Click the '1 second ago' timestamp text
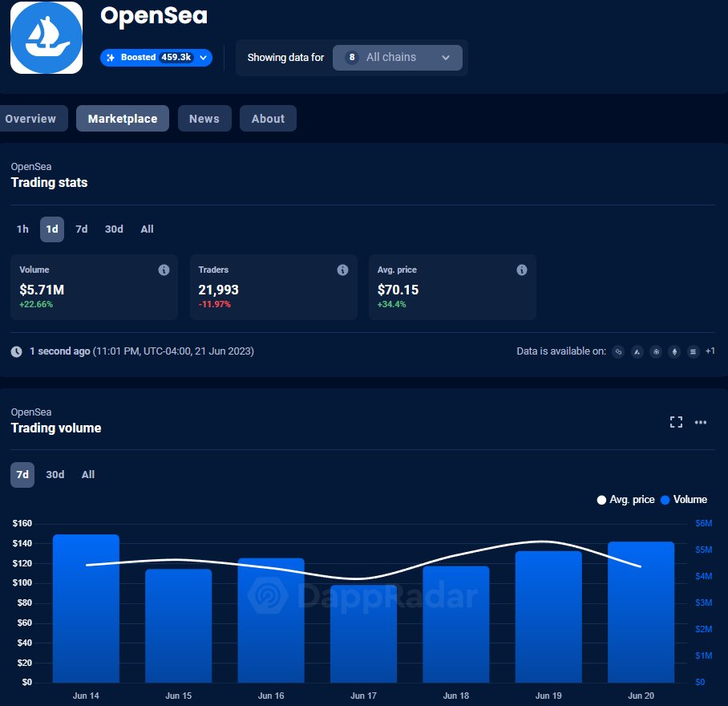The height and width of the screenshot is (706, 728). (x=59, y=351)
